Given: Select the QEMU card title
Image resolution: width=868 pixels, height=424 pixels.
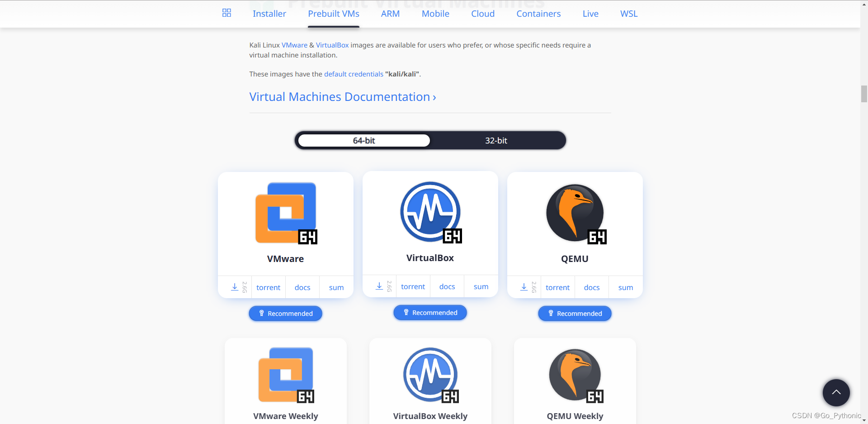Looking at the screenshot, I should [x=575, y=259].
